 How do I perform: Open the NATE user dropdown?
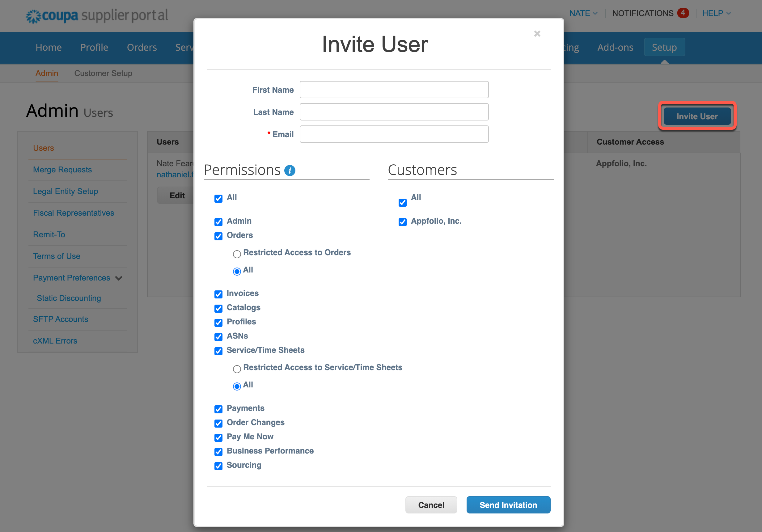pyautogui.click(x=583, y=13)
